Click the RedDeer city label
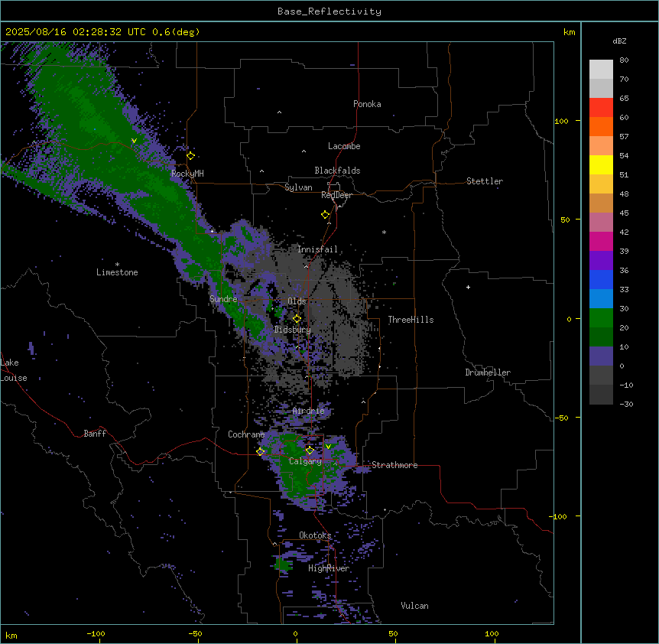The image size is (659, 644). (336, 195)
